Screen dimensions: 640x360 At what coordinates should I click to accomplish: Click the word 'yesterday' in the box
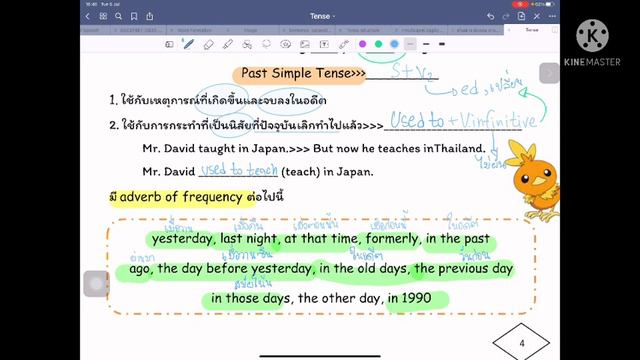pyautogui.click(x=182, y=239)
